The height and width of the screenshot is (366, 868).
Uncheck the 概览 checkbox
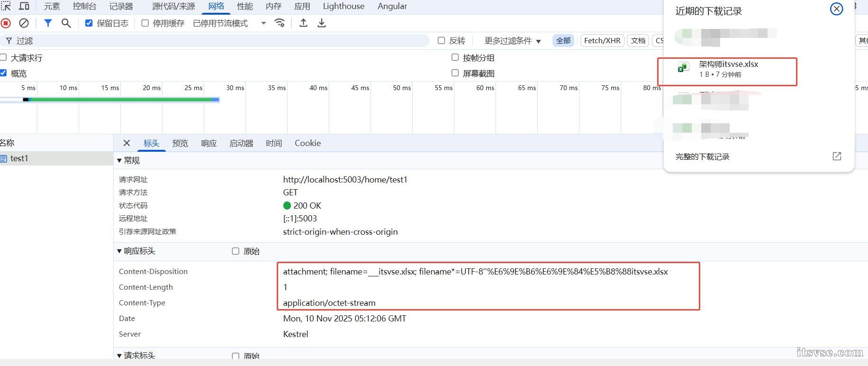point(3,73)
